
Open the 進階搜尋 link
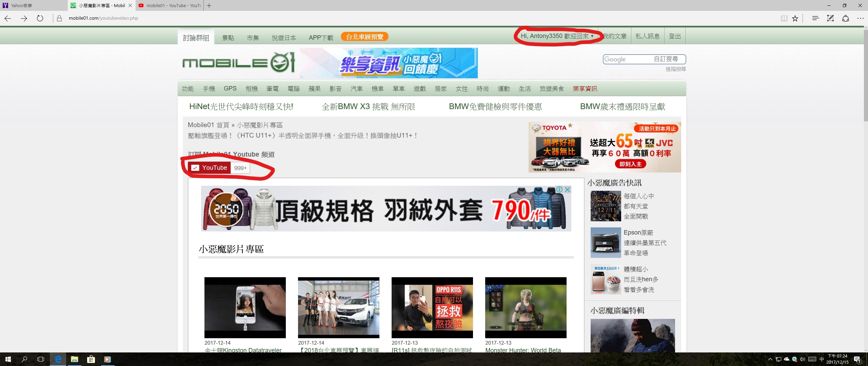click(x=675, y=69)
